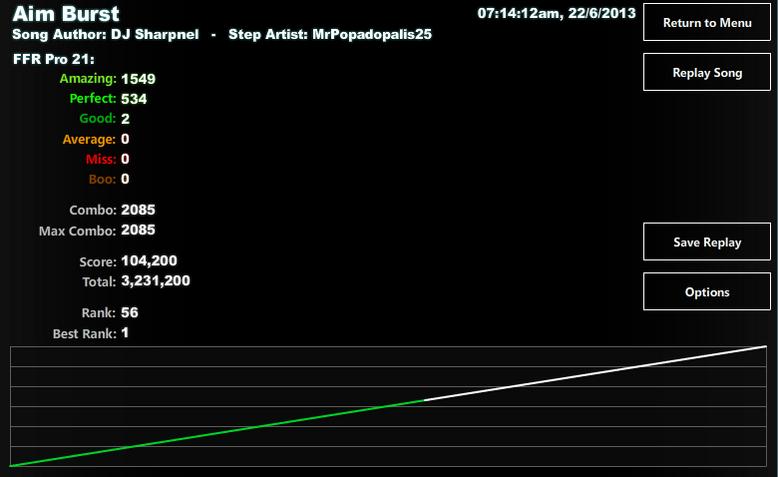
Task: Click the Perfect count 534
Action: 133,99
